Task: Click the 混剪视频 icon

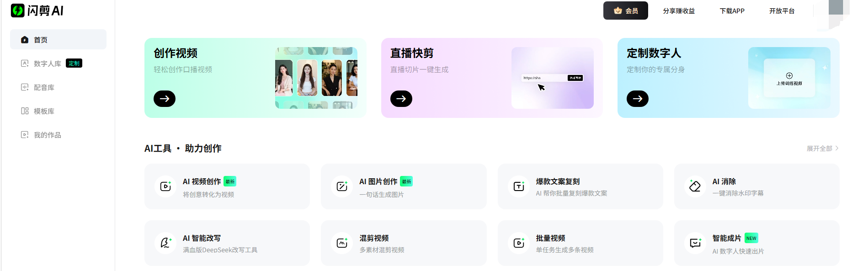Action: click(x=342, y=243)
